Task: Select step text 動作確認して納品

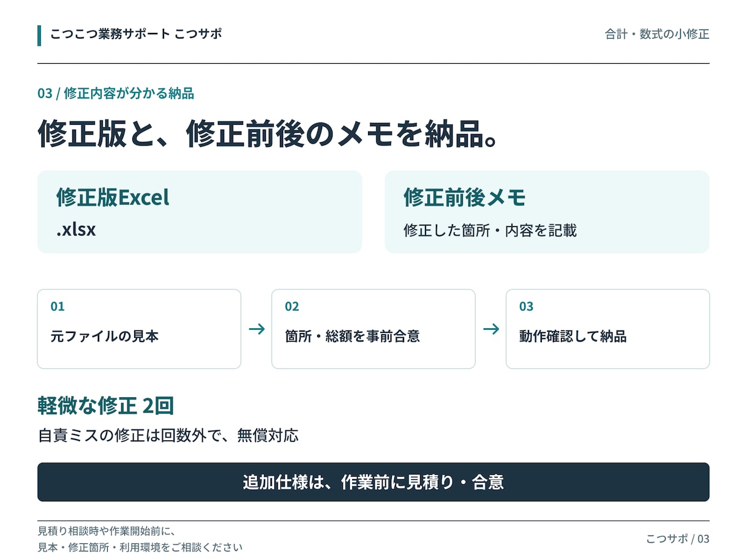Action: point(573,336)
